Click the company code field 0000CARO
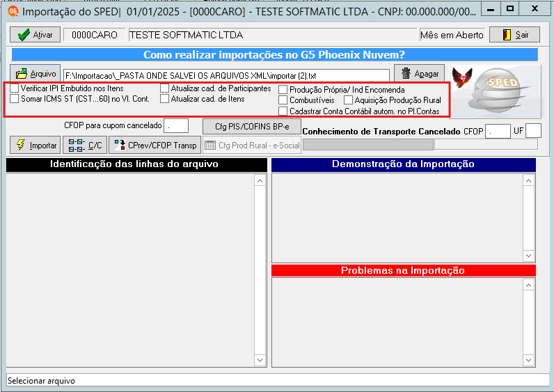The height and width of the screenshot is (392, 554). [x=95, y=35]
